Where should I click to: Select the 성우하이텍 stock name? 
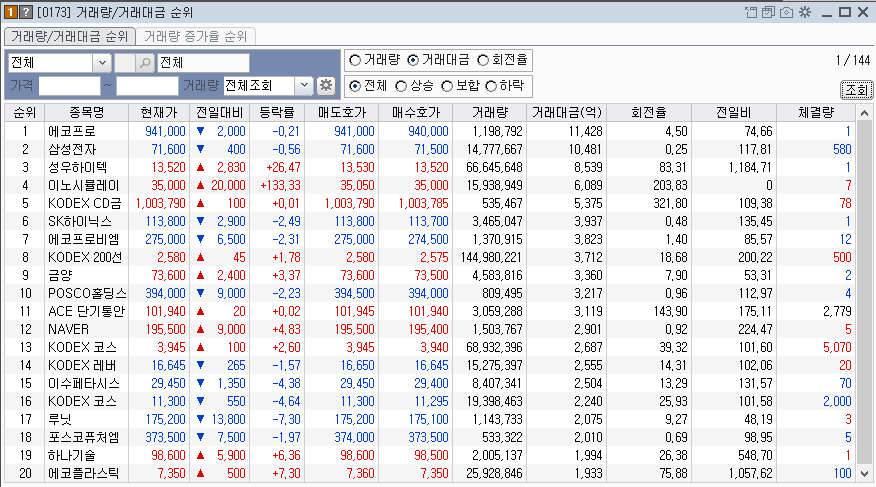[78, 167]
